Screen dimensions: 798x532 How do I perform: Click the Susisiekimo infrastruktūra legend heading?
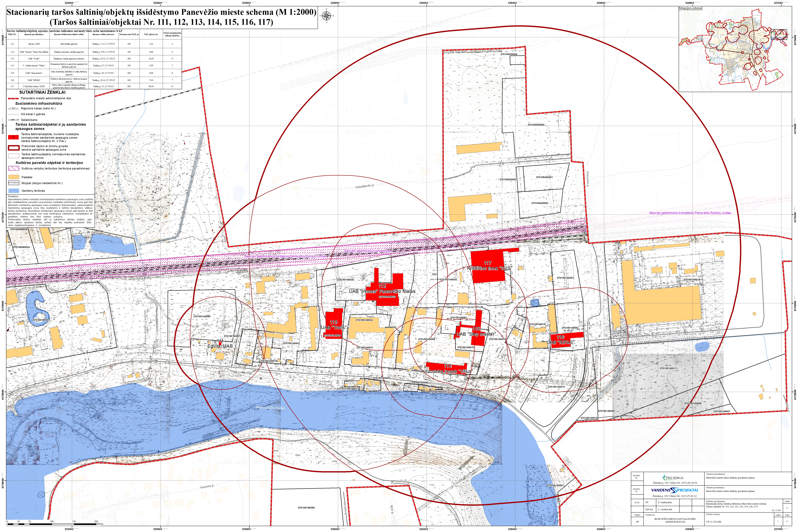[39, 103]
